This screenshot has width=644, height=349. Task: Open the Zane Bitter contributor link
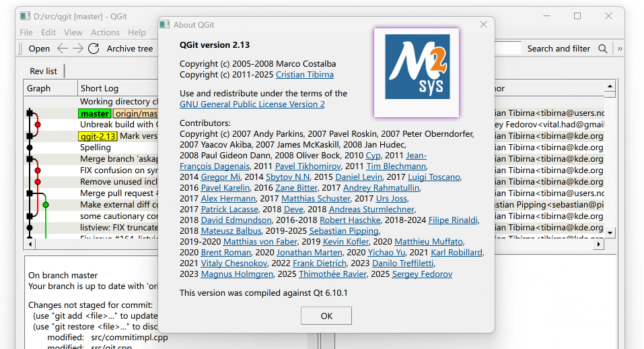click(297, 188)
